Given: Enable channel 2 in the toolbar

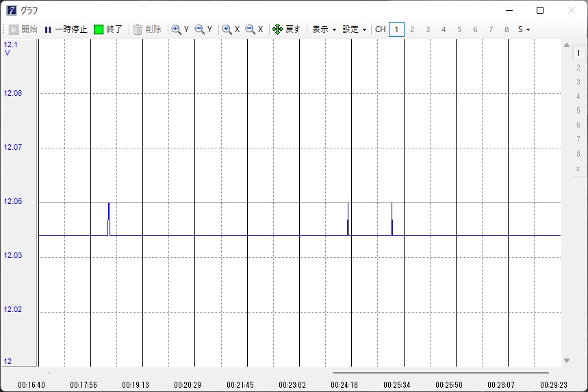Looking at the screenshot, I should [412, 29].
